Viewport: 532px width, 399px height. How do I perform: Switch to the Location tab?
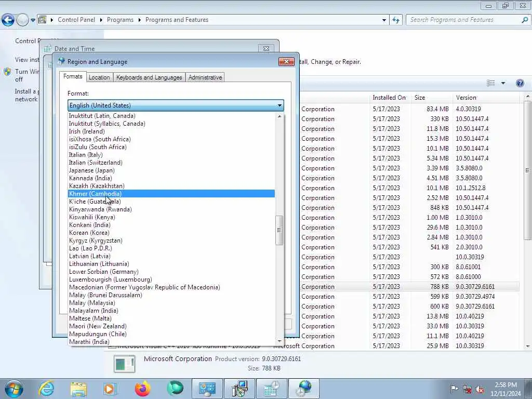[x=99, y=77]
